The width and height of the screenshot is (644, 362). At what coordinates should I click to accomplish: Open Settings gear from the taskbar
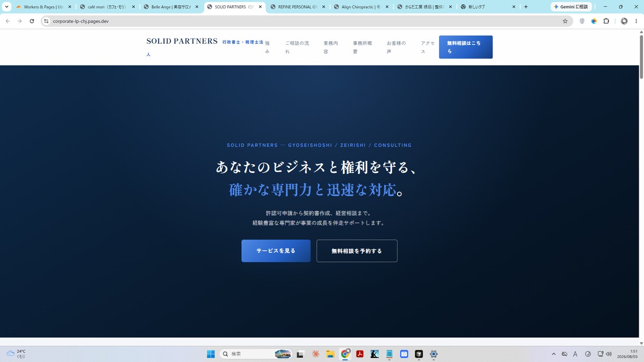click(x=433, y=354)
